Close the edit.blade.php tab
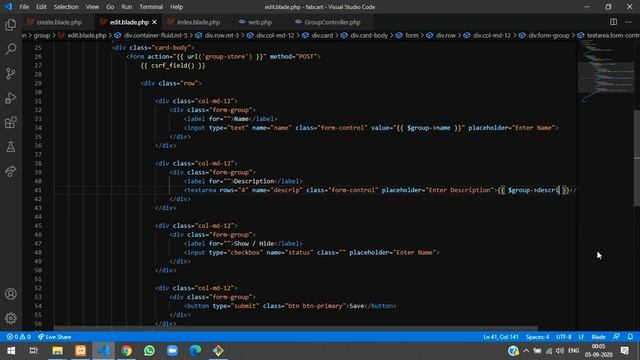Viewport: 640px width, 360px height. (154, 22)
